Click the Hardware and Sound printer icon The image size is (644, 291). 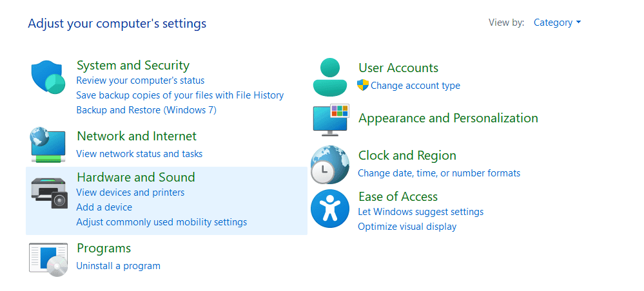(x=49, y=192)
